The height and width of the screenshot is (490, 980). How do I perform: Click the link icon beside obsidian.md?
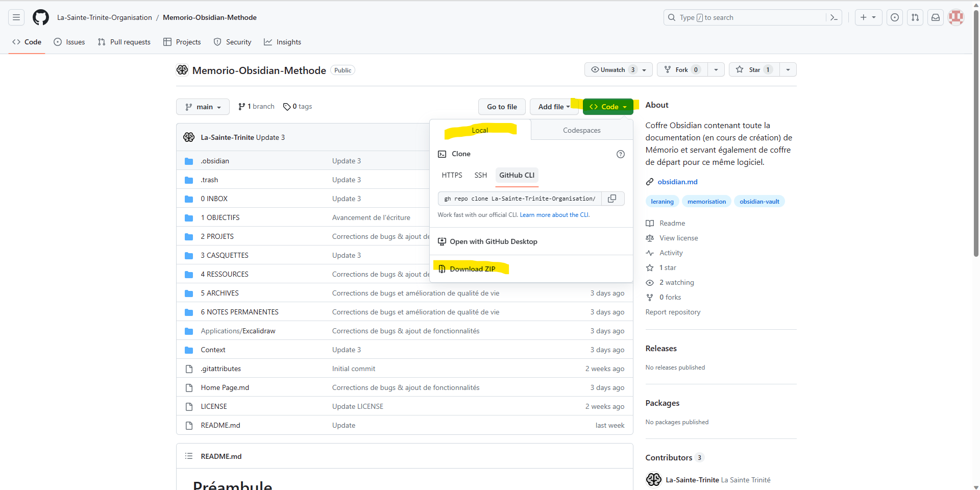[650, 182]
